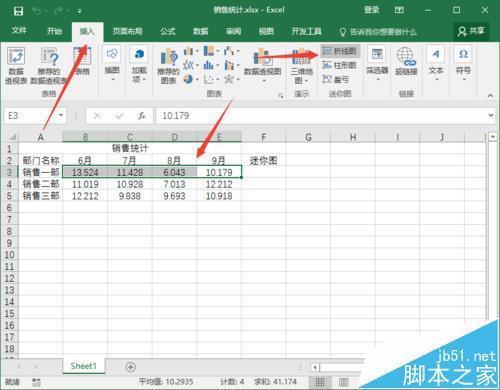Open Quick Access Toolbar customize arrow
Screen dimensions: 500x390
click(x=80, y=11)
